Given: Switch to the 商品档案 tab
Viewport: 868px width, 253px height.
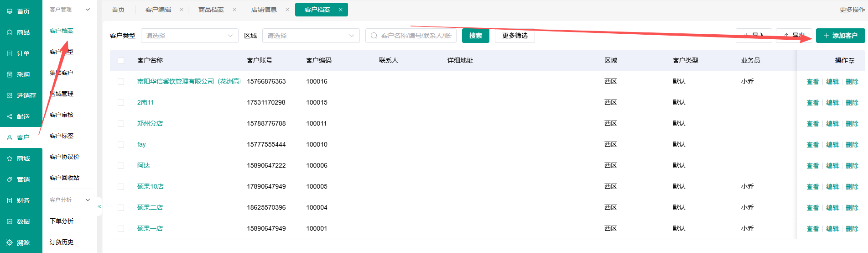Looking at the screenshot, I should (211, 10).
